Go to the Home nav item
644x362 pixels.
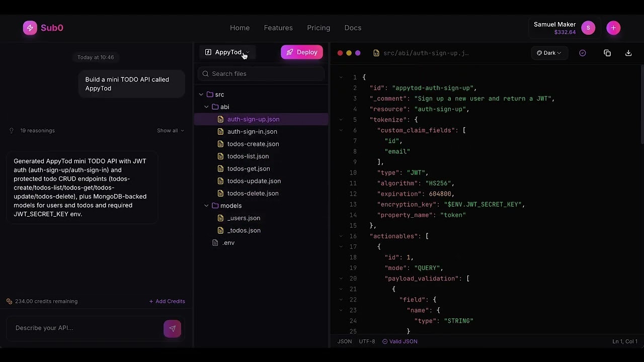pos(239,28)
